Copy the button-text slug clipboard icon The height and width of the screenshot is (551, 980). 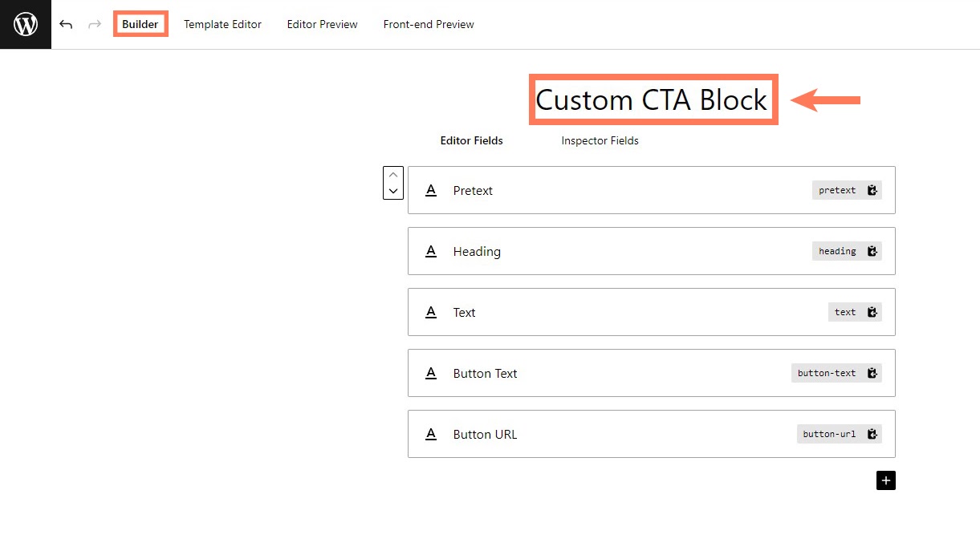click(x=872, y=373)
